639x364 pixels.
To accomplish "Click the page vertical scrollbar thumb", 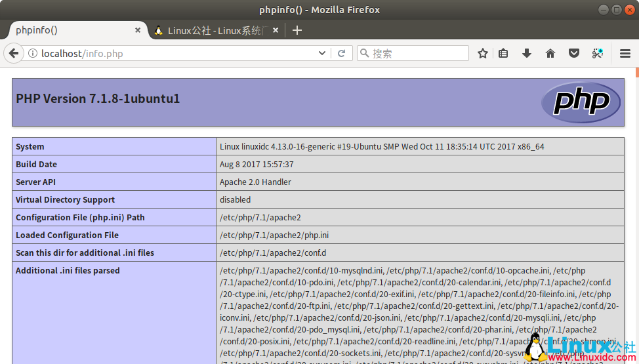I will tap(637, 73).
